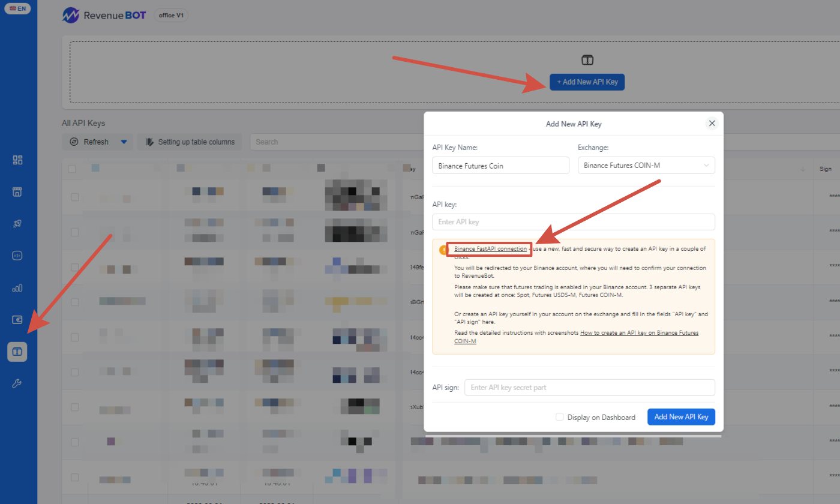
Task: Open the office V1 version selector
Action: pyautogui.click(x=172, y=16)
